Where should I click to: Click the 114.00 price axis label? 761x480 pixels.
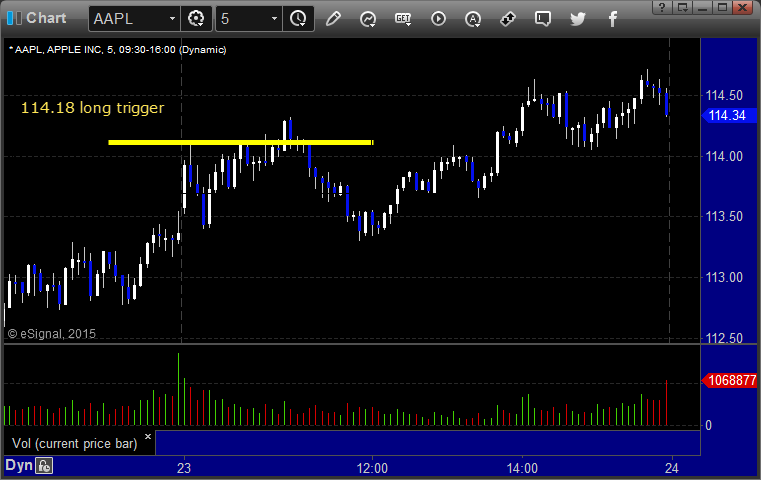724,156
